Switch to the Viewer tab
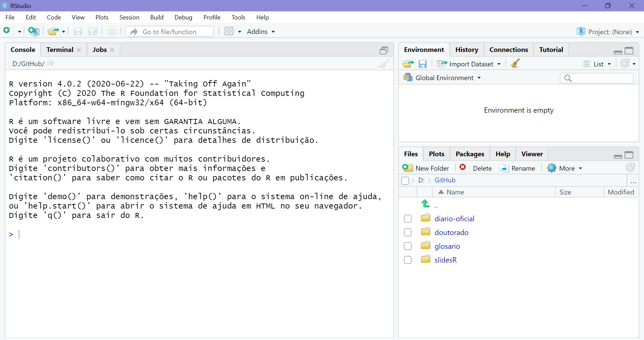Viewport: 644px width, 340px height. coord(532,154)
